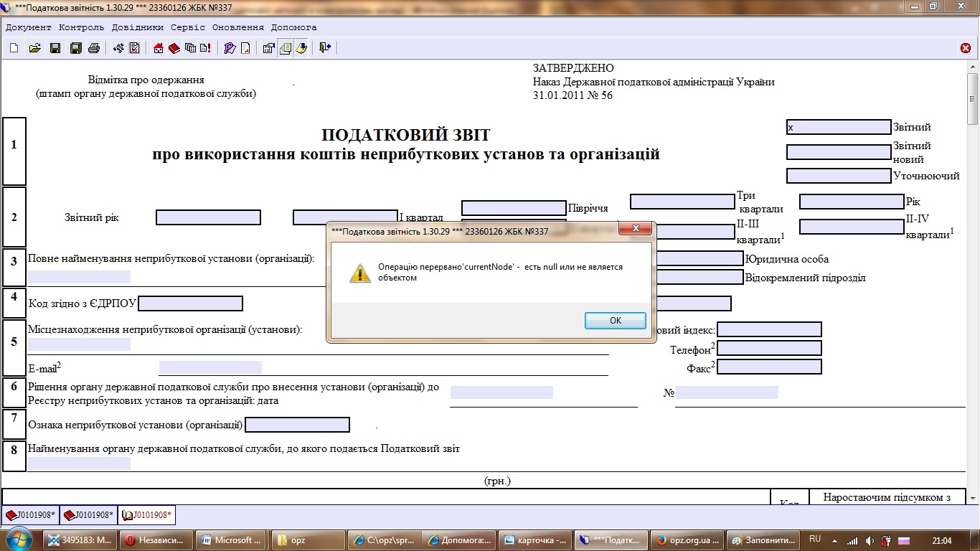980x551 pixels.
Task: Mark the Півріччя period field
Action: click(x=514, y=208)
